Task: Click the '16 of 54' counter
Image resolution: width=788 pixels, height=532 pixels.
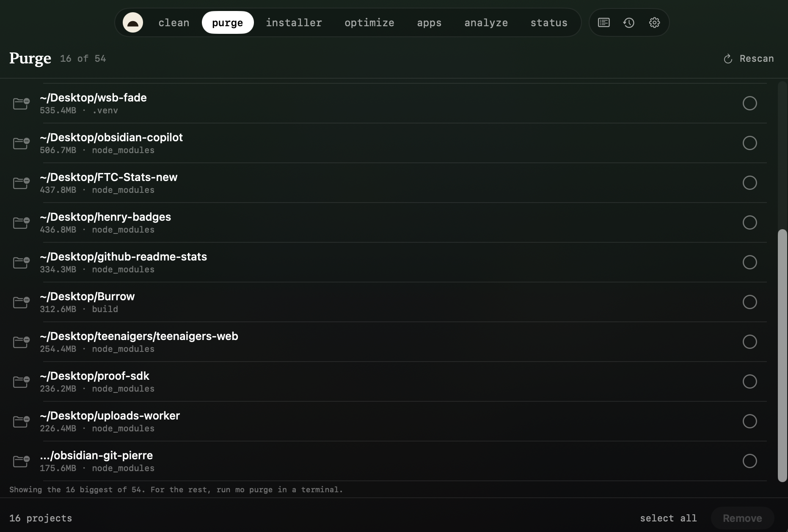Action: (83, 59)
